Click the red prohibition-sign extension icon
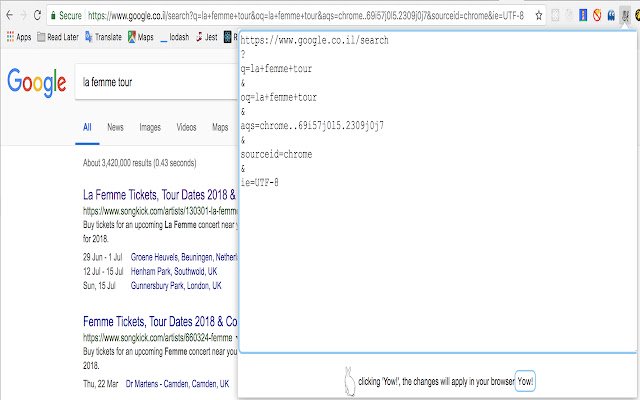This screenshot has width=640, height=400. click(x=597, y=16)
